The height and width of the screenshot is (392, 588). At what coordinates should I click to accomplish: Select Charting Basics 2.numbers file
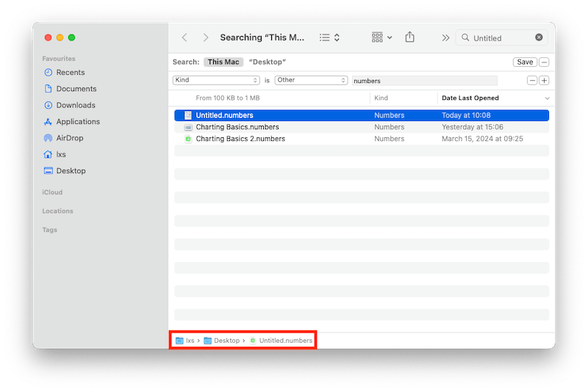pos(362,139)
